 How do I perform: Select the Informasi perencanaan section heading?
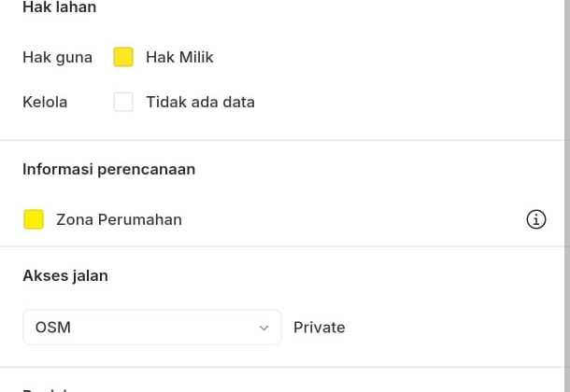(x=109, y=169)
